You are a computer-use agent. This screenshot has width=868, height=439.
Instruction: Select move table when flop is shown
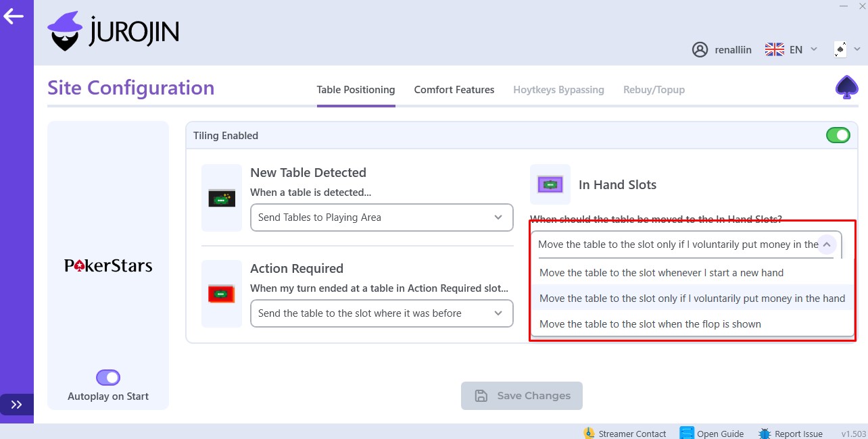pos(650,324)
